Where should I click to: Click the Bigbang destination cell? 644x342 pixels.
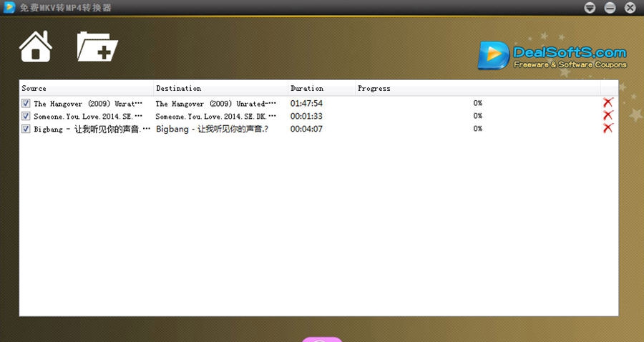(212, 129)
